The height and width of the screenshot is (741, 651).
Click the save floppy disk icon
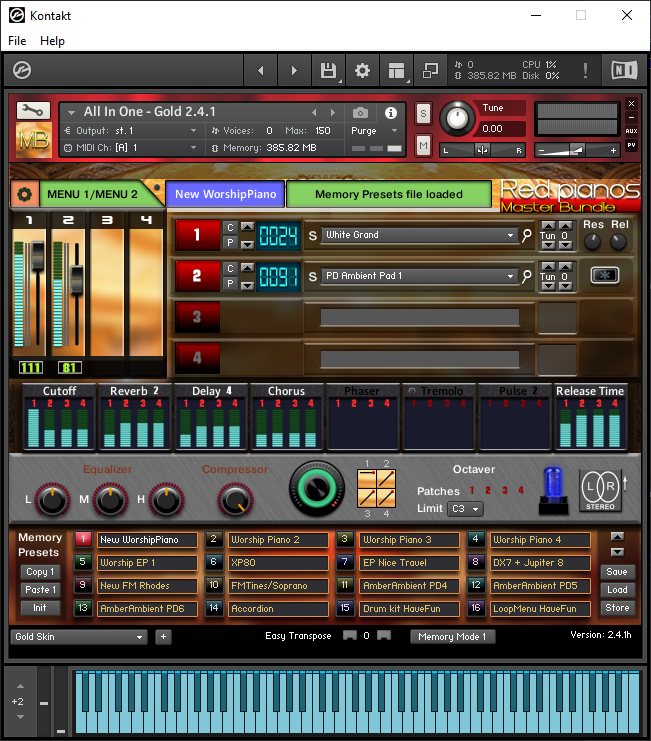(x=328, y=70)
